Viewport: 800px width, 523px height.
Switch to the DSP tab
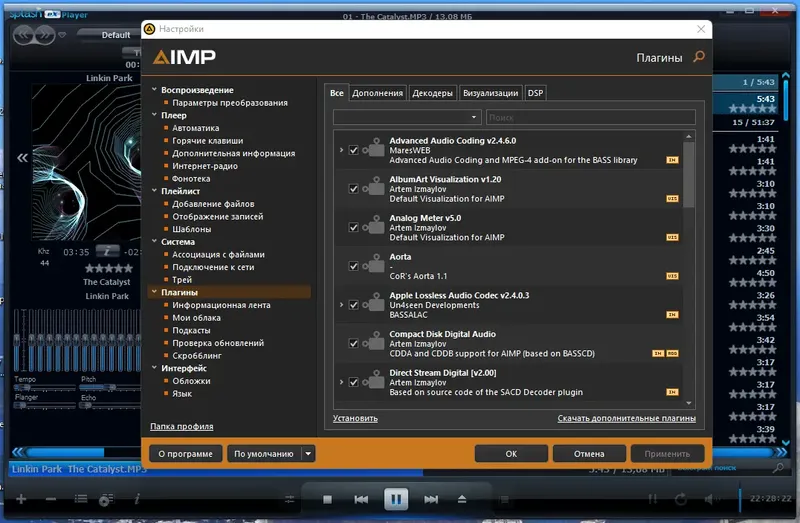535,93
